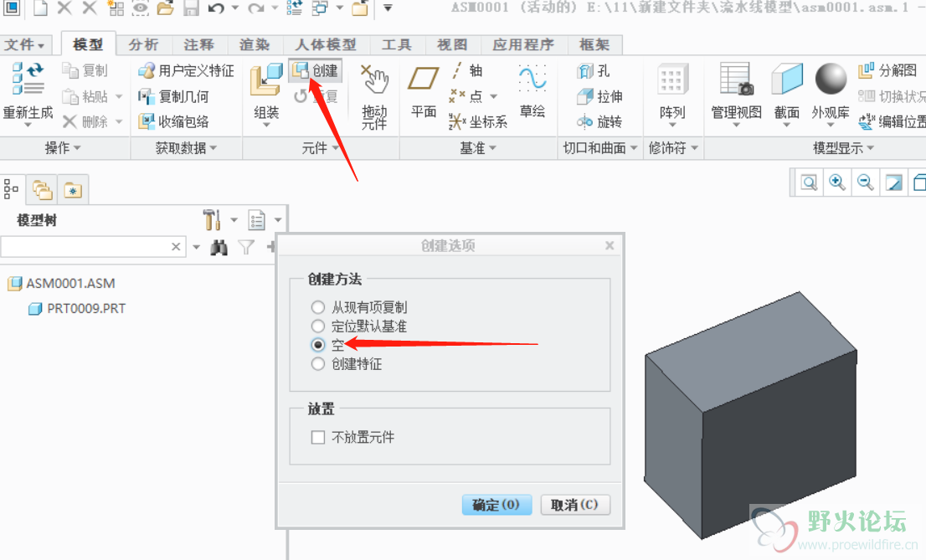Viewport: 926px width, 560px height.
Task: Switch to the Render (渲染) tab
Action: click(255, 45)
